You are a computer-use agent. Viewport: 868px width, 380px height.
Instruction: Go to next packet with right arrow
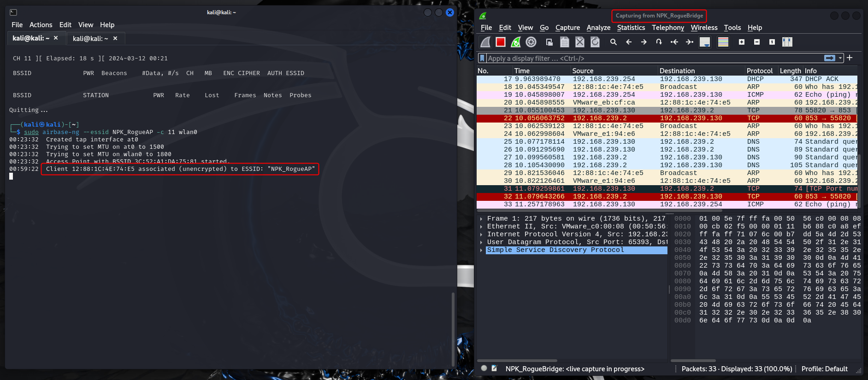coord(644,42)
